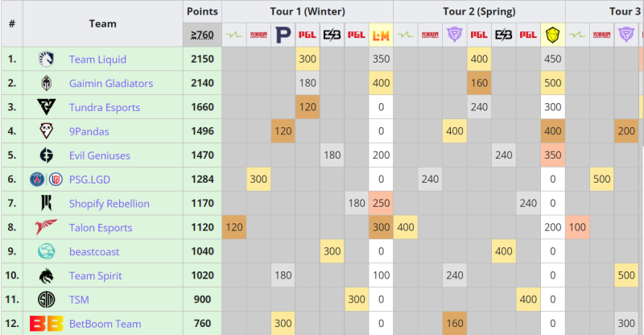Click the ≥760 points threshold cell
Image resolution: width=644 pixels, height=335 pixels.
201,35
